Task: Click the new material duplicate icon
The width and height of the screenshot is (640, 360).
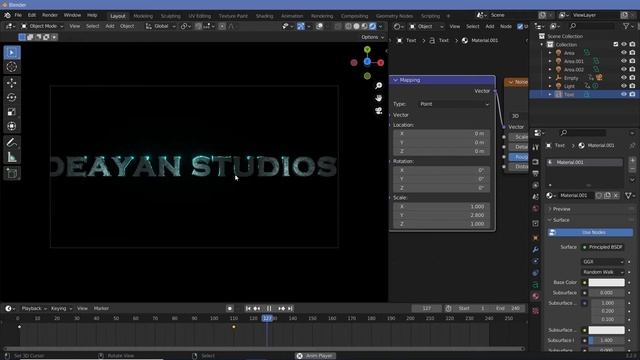Action: click(x=607, y=196)
